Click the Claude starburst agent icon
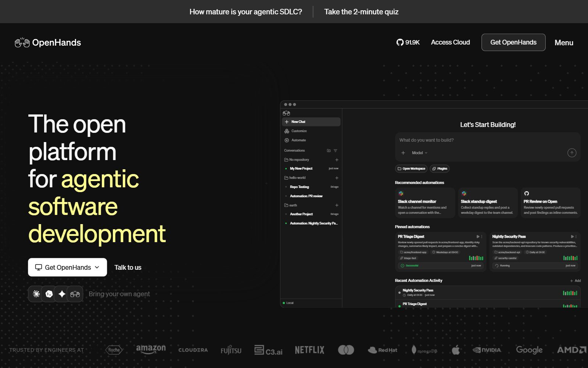The height and width of the screenshot is (368, 588). pos(36,294)
